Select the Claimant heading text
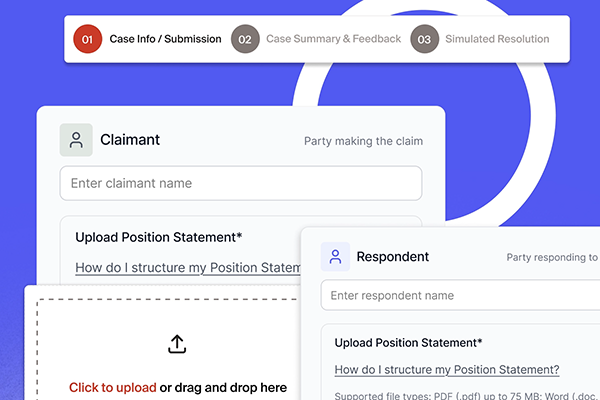This screenshot has width=600, height=400. 130,141
